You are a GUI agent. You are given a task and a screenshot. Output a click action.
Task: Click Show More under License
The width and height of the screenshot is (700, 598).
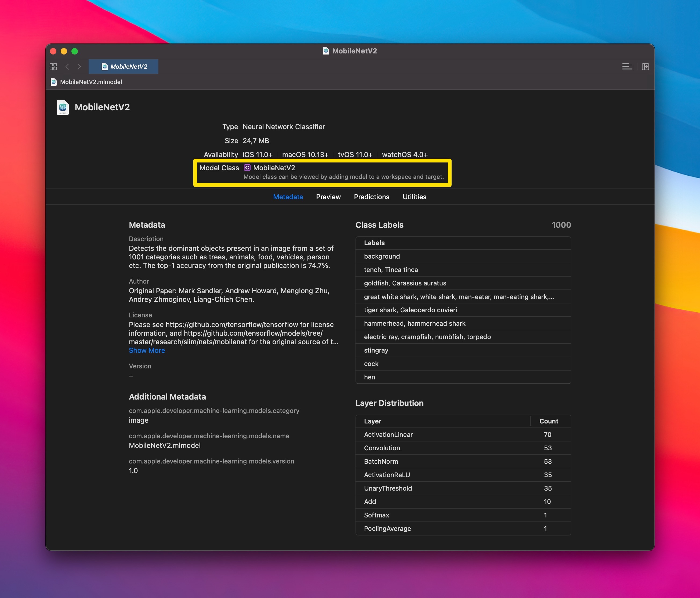pyautogui.click(x=147, y=350)
